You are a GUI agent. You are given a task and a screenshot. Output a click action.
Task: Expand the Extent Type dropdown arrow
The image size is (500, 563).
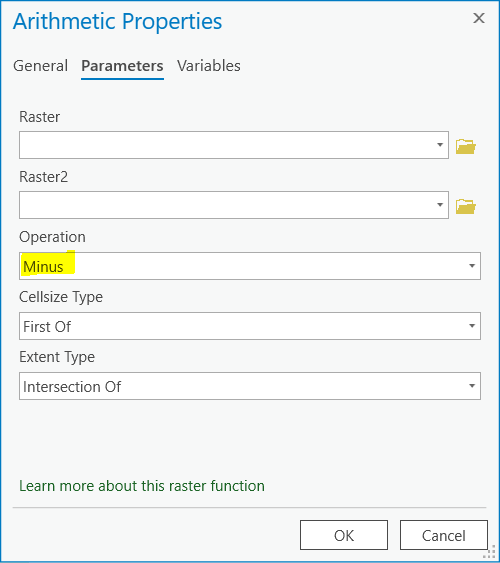click(x=472, y=386)
